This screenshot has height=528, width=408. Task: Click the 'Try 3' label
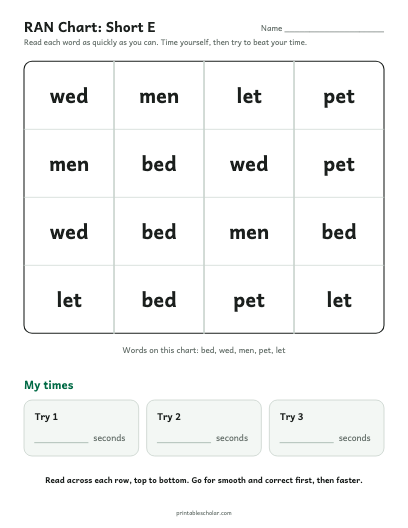click(292, 417)
